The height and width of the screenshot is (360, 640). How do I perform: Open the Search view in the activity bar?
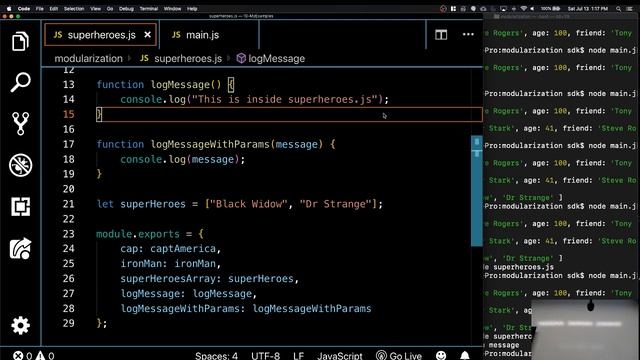[20, 82]
